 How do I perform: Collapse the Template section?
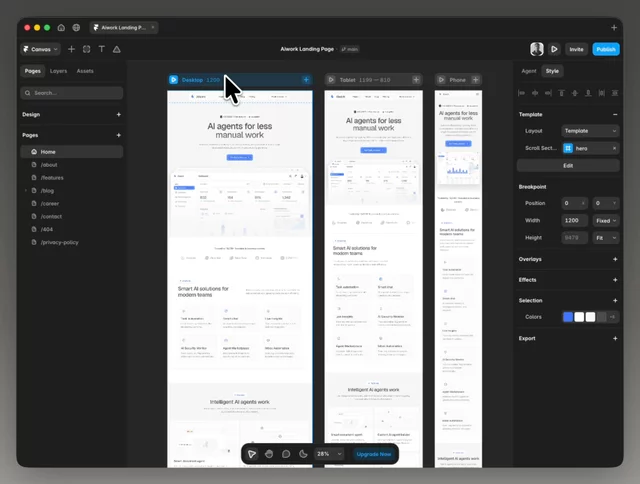tap(615, 115)
